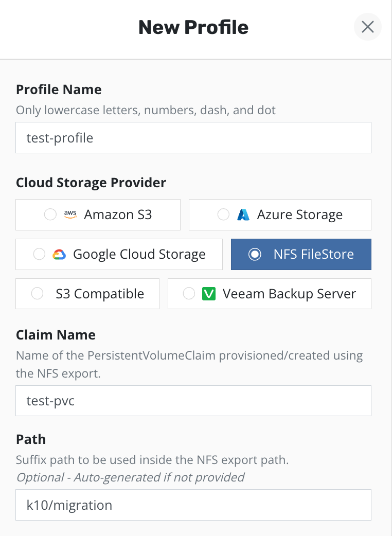Click the 'Amazon S3' text label
Viewport: 392px width, 536px height.
coord(118,215)
